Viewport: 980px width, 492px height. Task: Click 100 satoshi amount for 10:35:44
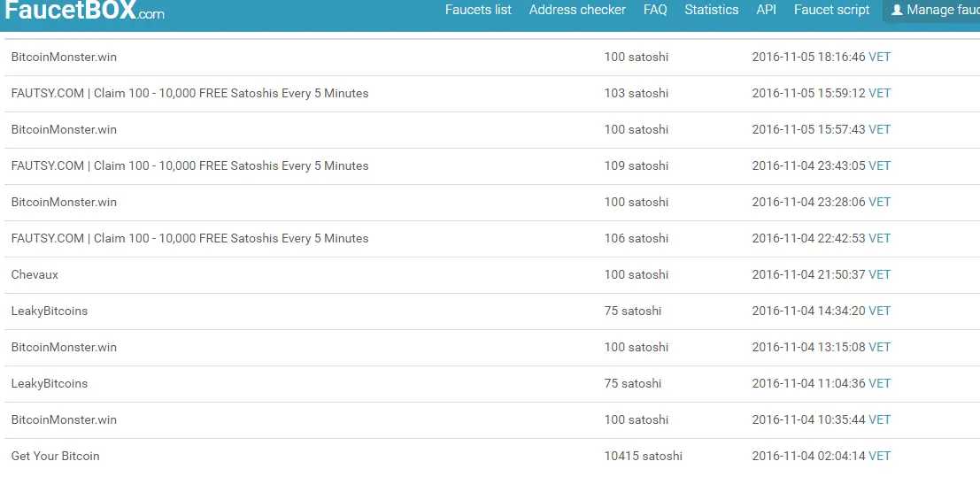tap(637, 419)
